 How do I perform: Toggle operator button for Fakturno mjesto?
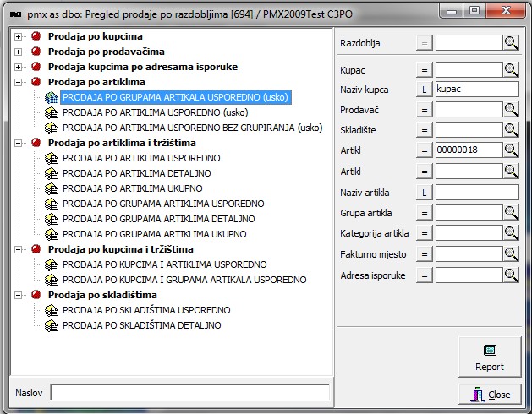pyautogui.click(x=424, y=254)
